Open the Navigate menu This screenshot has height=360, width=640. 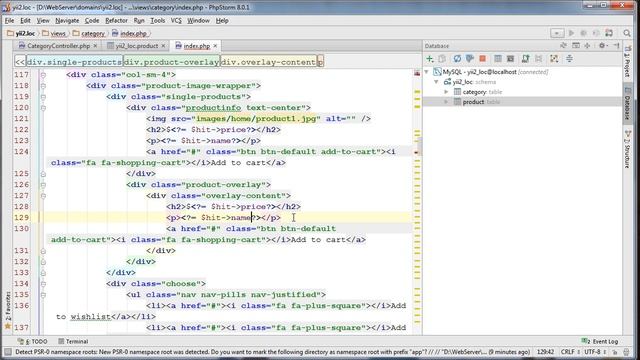67,20
